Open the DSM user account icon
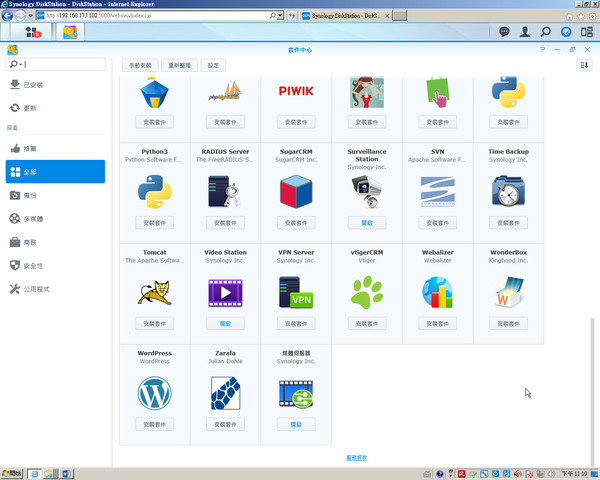Image resolution: width=600 pixels, height=480 pixels. (x=525, y=32)
